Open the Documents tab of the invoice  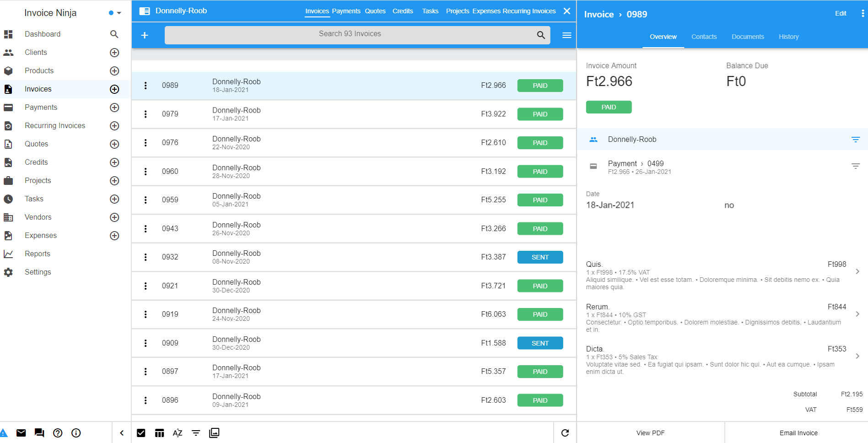(x=748, y=37)
